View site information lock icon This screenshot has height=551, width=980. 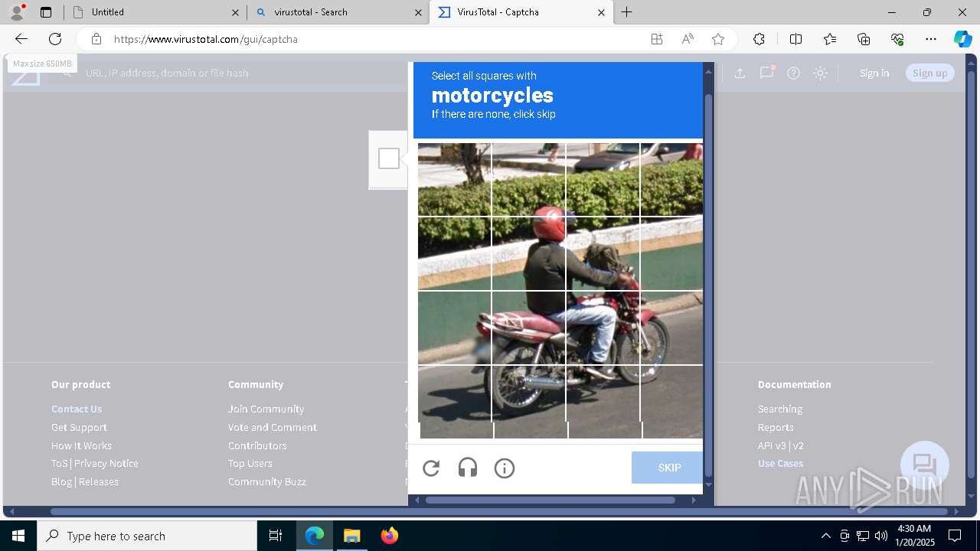[96, 39]
